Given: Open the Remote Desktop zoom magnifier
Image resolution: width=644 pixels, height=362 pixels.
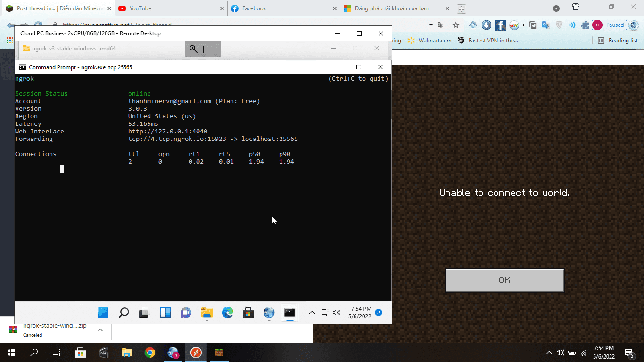Looking at the screenshot, I should (x=193, y=49).
